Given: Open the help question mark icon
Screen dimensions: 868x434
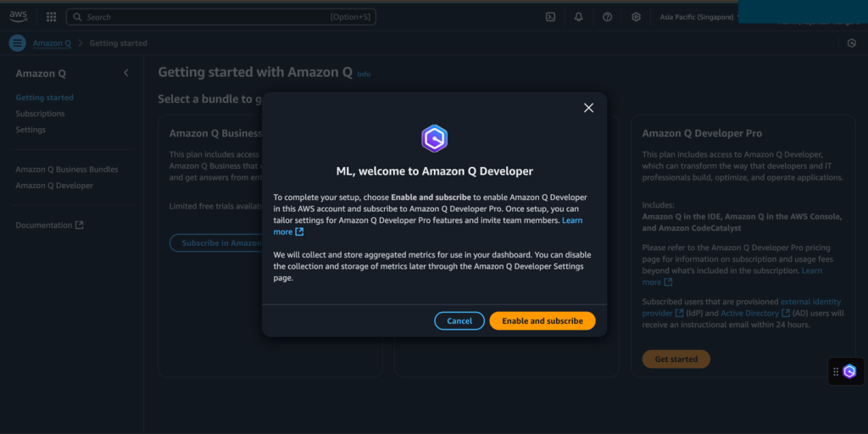Looking at the screenshot, I should pos(607,17).
